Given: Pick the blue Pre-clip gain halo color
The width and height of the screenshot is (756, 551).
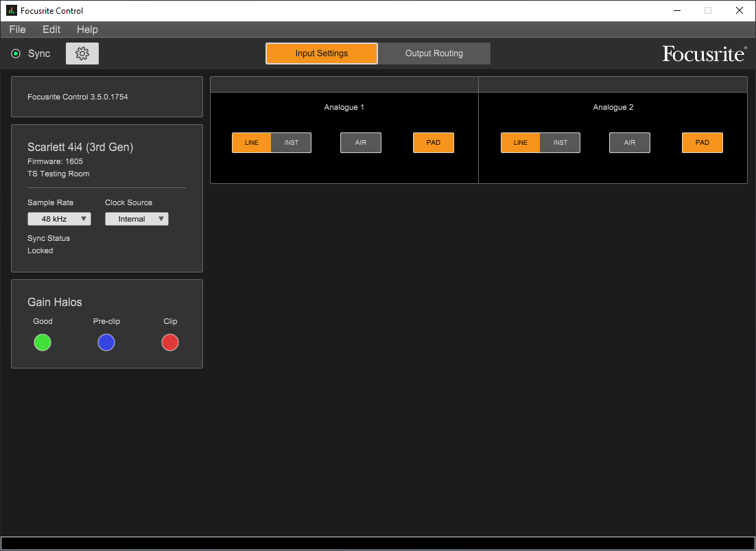Looking at the screenshot, I should pos(106,342).
